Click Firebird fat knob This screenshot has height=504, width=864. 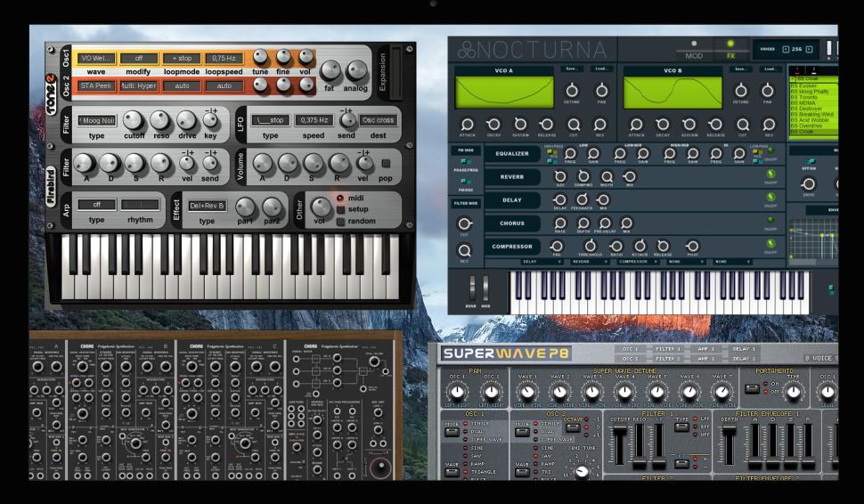coord(330,71)
